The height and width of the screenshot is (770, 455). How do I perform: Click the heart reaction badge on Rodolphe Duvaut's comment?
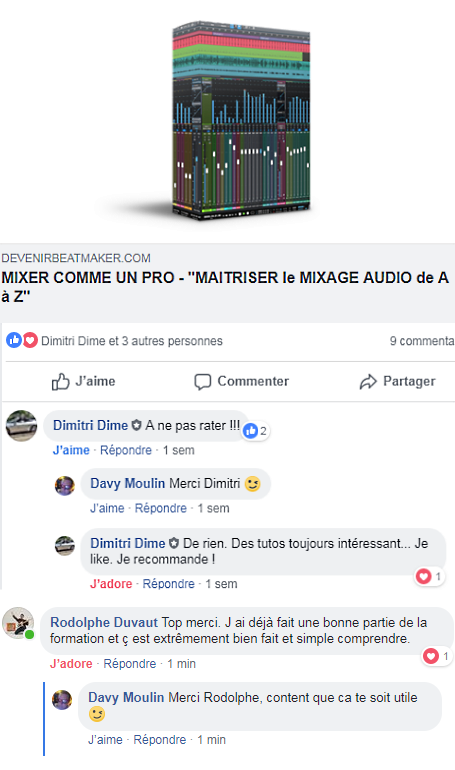(437, 656)
